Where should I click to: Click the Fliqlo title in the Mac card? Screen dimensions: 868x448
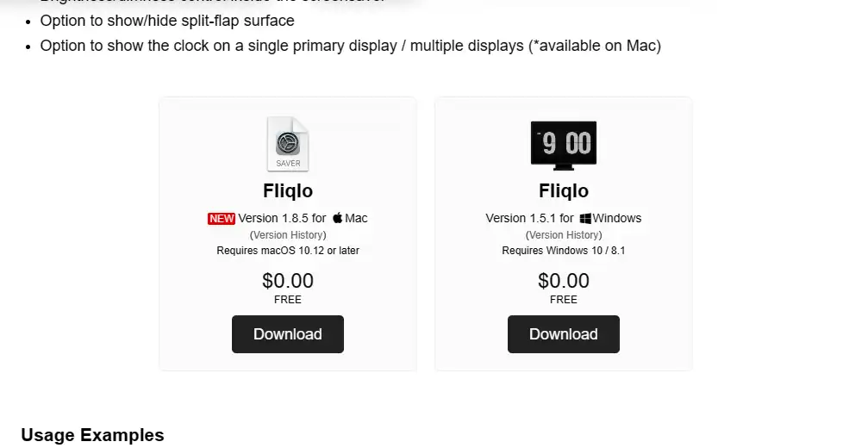[x=288, y=191]
